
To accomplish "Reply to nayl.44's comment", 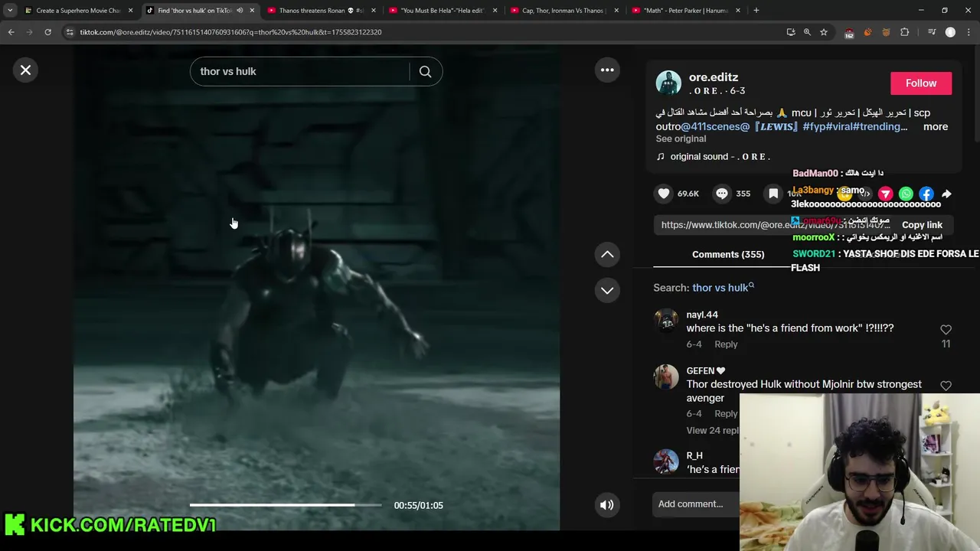I will [x=726, y=344].
